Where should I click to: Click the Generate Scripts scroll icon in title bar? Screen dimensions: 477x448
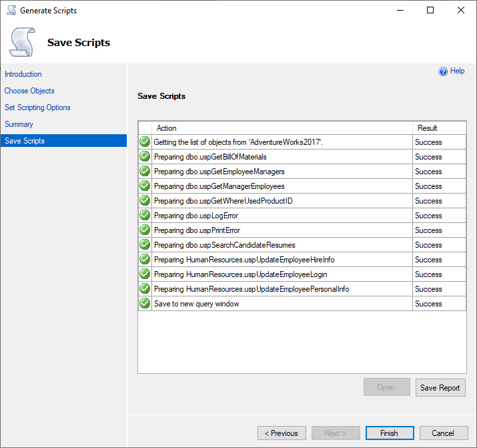click(11, 11)
